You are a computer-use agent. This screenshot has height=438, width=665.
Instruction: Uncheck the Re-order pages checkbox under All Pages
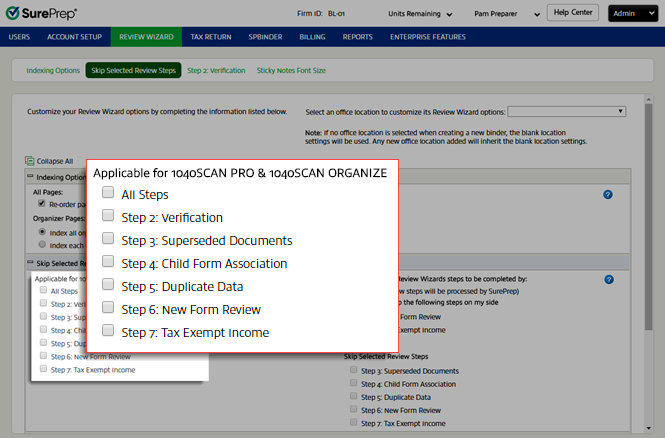(x=42, y=204)
